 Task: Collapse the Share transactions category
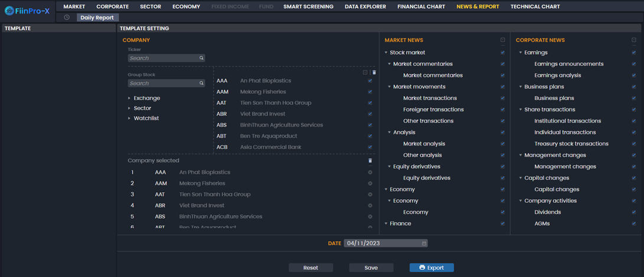coord(521,110)
